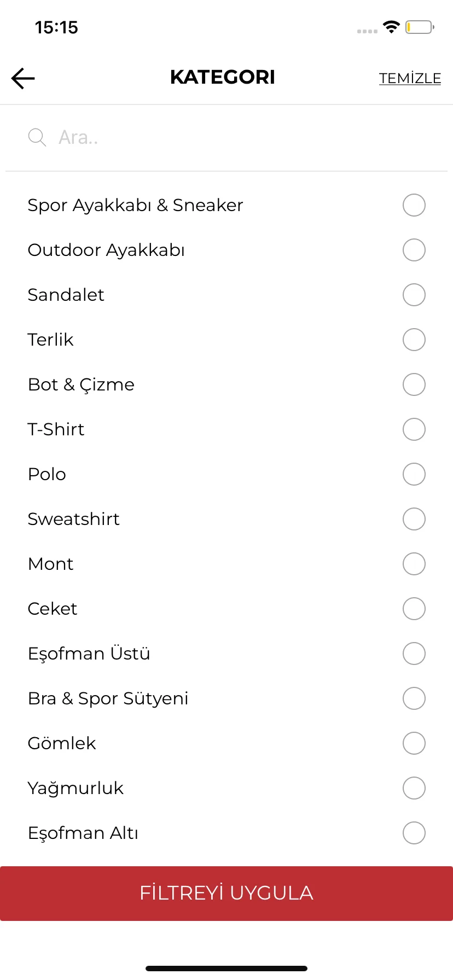
Task: Select the Terlik radio button
Action: [414, 340]
